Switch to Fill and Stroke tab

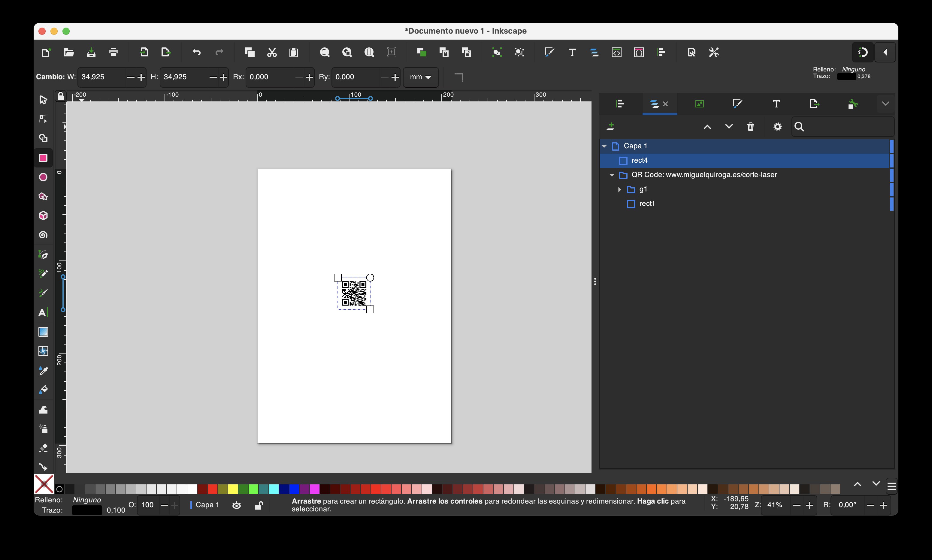click(737, 104)
